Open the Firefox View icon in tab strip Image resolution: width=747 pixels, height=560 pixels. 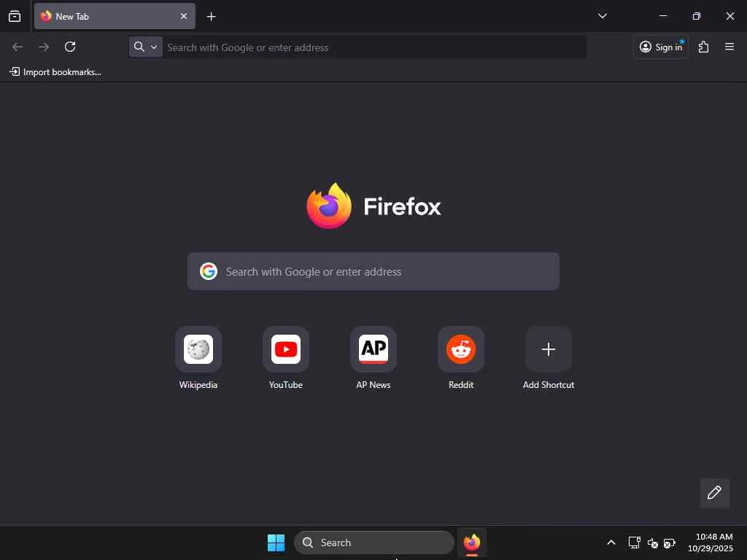(x=15, y=16)
